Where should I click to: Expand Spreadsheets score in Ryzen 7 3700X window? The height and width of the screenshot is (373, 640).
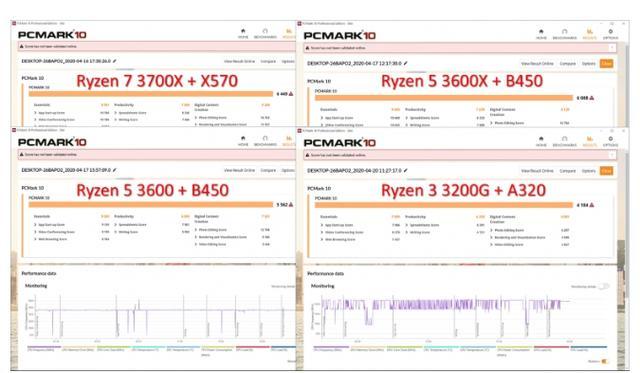click(130, 113)
